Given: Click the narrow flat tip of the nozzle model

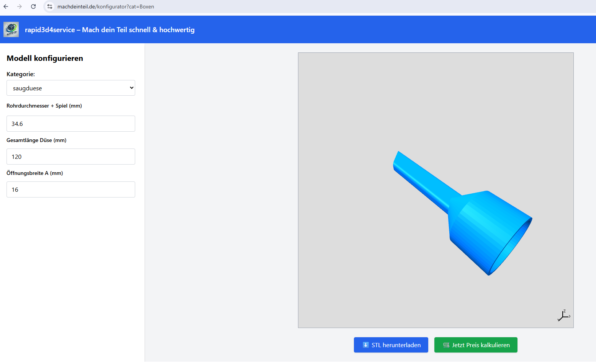Looking at the screenshot, I should point(396,161).
